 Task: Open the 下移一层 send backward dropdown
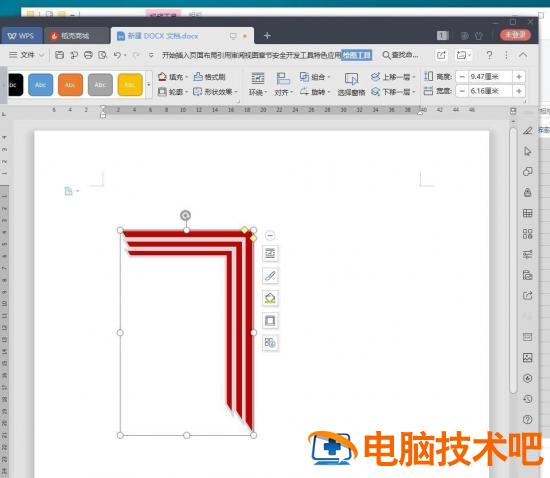[x=393, y=92]
